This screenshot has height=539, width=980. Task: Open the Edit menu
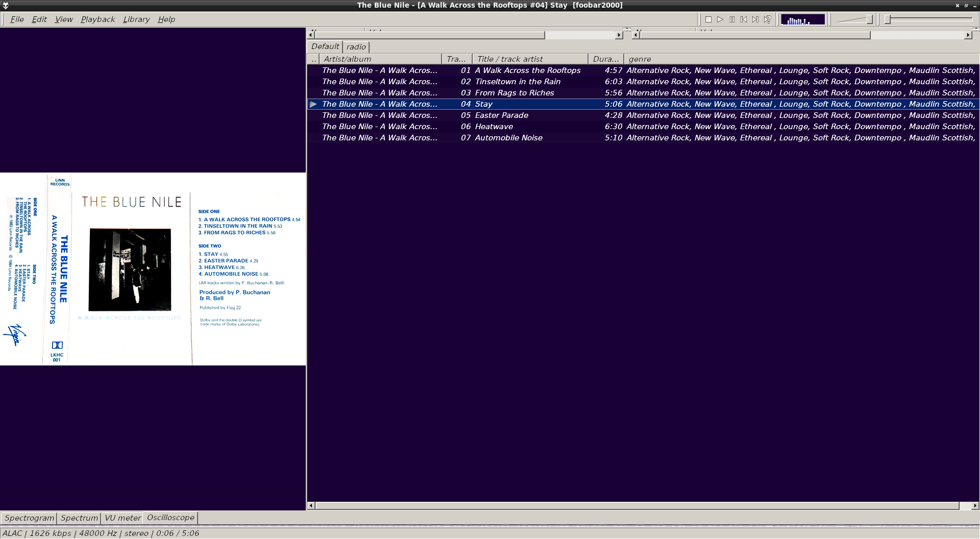tap(39, 19)
